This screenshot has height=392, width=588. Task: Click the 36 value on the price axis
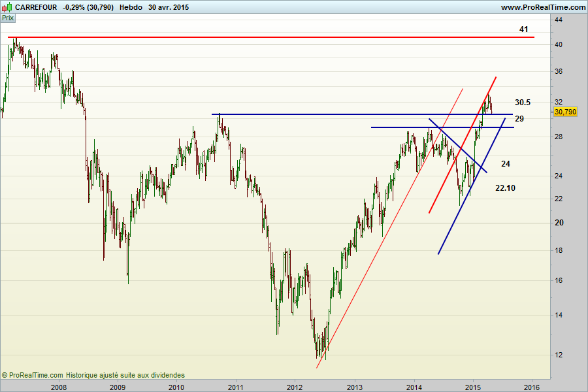coord(559,71)
